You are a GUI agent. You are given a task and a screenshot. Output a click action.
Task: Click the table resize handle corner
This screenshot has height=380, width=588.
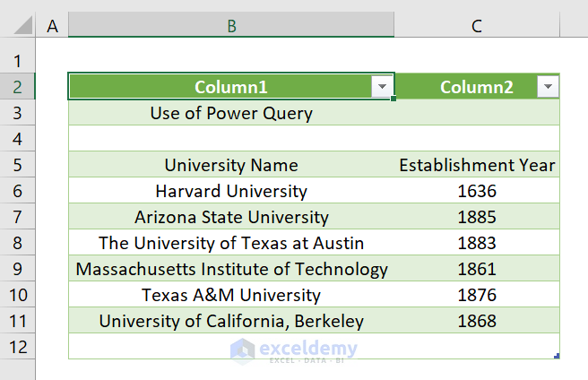click(558, 357)
